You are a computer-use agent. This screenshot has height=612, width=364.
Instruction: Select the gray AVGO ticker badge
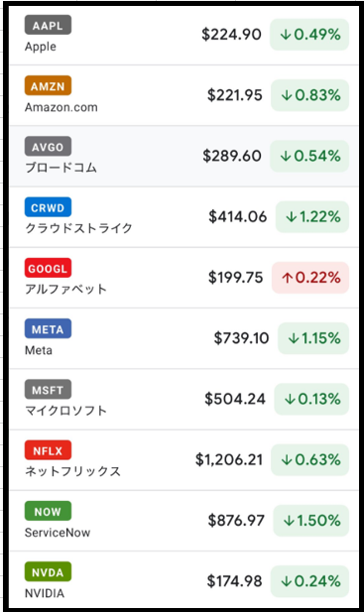point(48,147)
